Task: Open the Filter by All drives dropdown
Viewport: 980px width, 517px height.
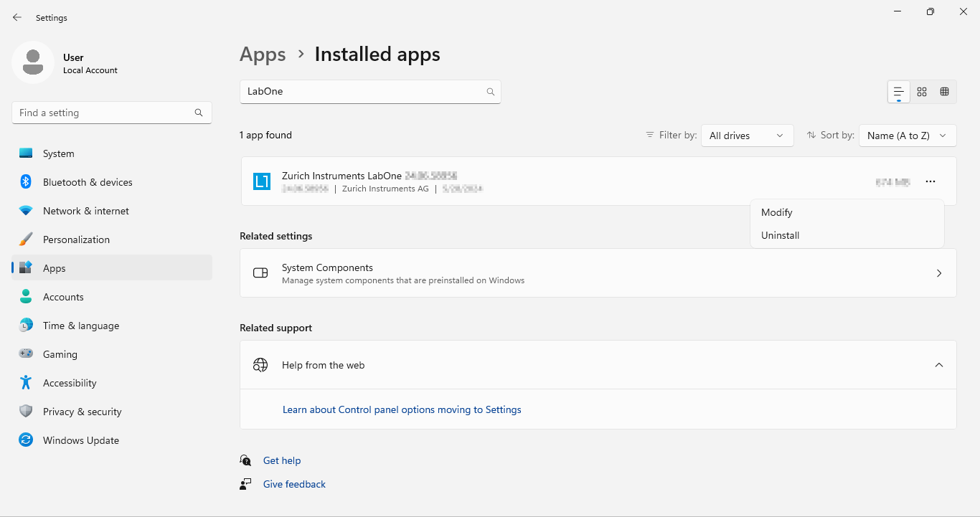Action: [747, 136]
